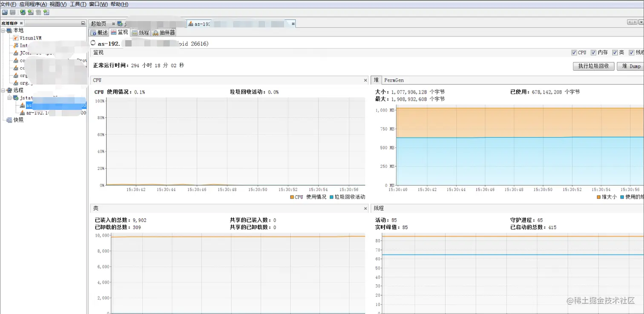Click the 堆 Dump button
The height and width of the screenshot is (314, 644).
[631, 66]
